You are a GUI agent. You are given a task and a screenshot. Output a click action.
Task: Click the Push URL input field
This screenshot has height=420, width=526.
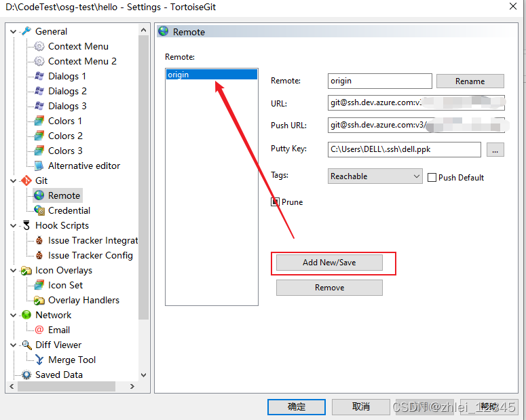tap(416, 125)
